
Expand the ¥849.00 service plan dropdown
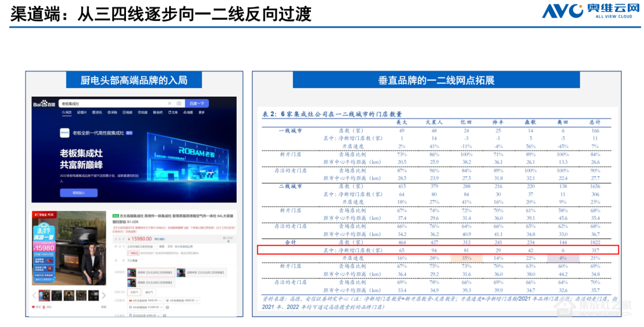[145, 300]
